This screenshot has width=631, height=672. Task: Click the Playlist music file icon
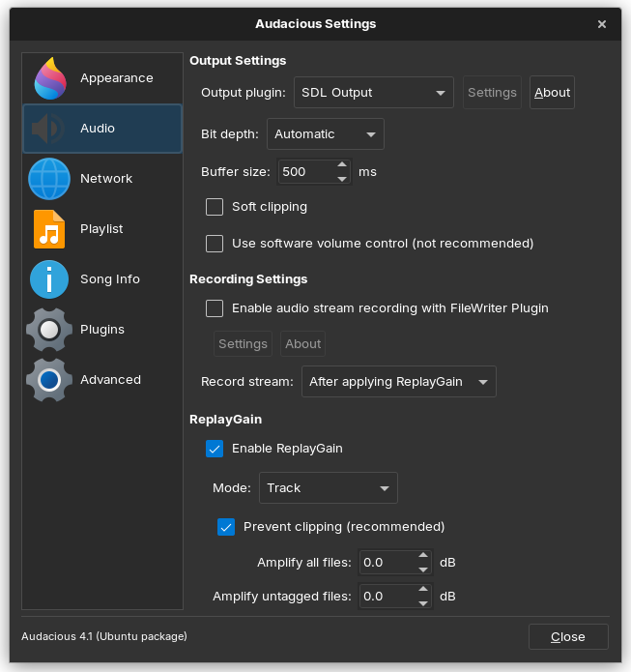[x=49, y=229]
